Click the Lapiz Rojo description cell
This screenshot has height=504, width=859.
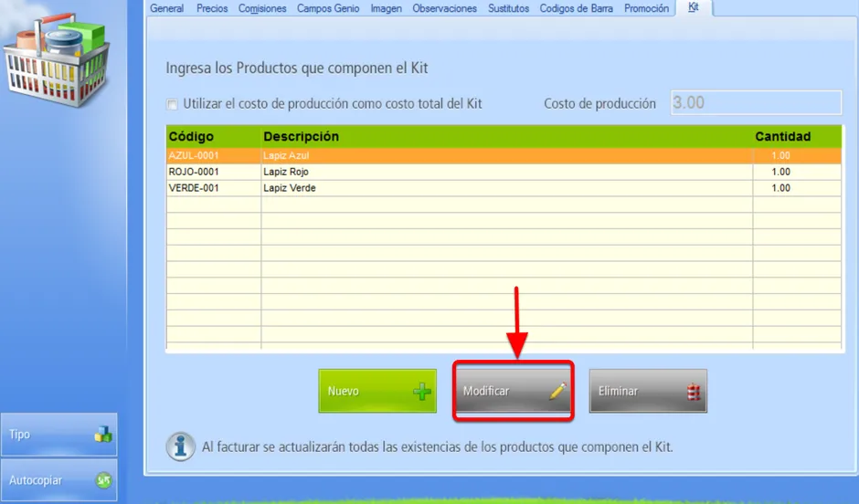tap(507, 172)
